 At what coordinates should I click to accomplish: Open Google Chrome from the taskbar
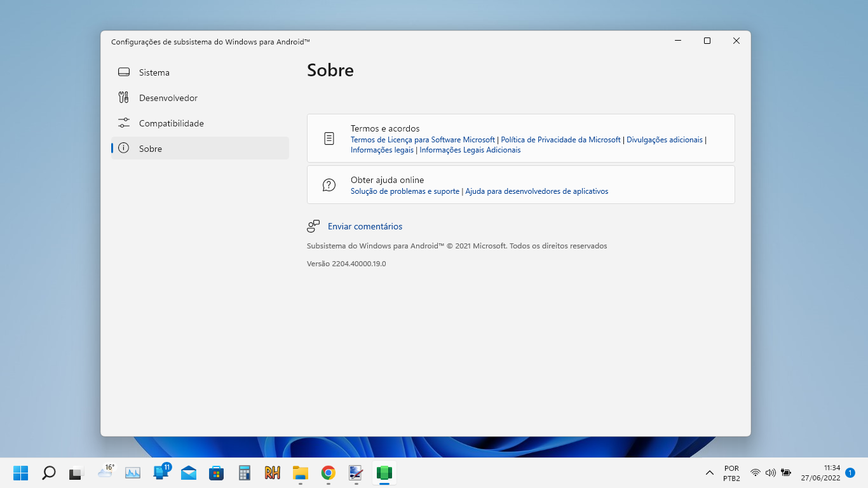tap(329, 473)
